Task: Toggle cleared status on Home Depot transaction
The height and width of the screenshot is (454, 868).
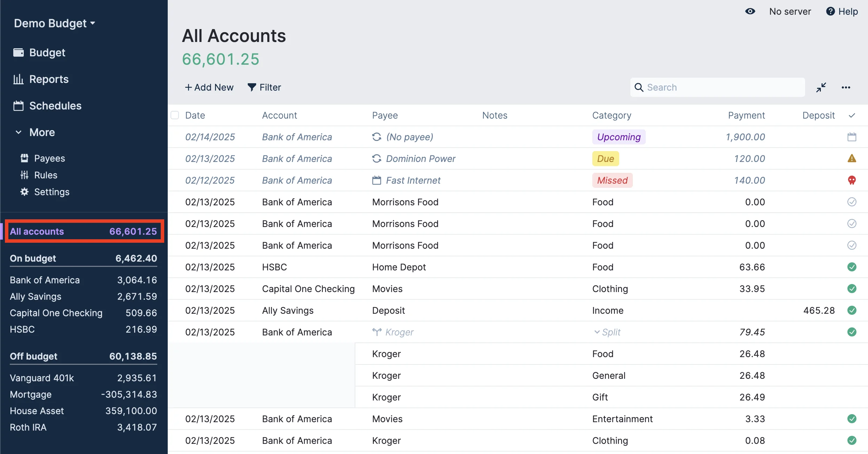Action: (852, 267)
